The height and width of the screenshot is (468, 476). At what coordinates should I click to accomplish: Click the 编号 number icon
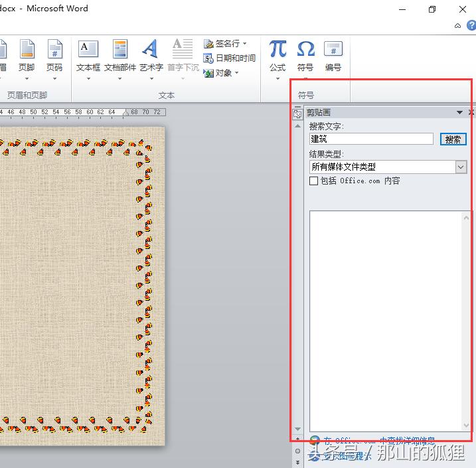point(333,56)
